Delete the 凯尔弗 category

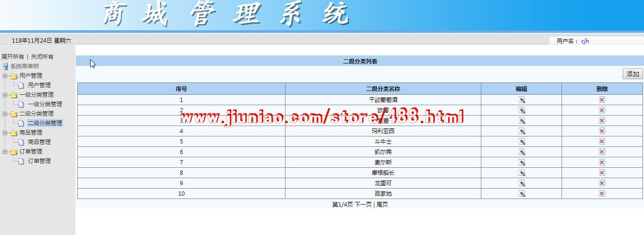602,152
